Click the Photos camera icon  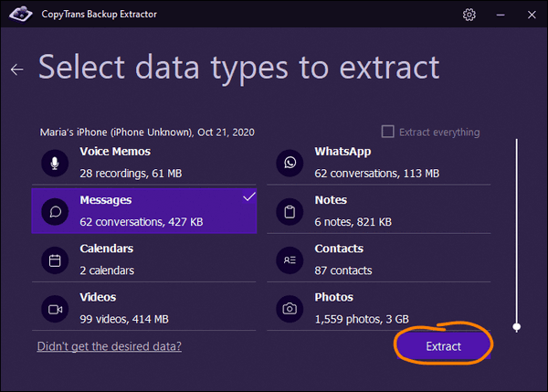tap(290, 309)
